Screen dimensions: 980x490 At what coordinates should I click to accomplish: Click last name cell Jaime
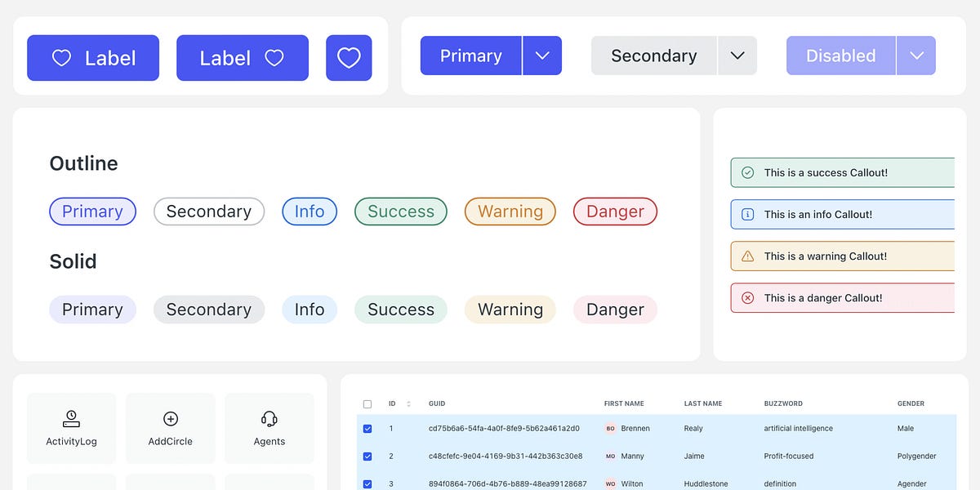[x=694, y=457]
